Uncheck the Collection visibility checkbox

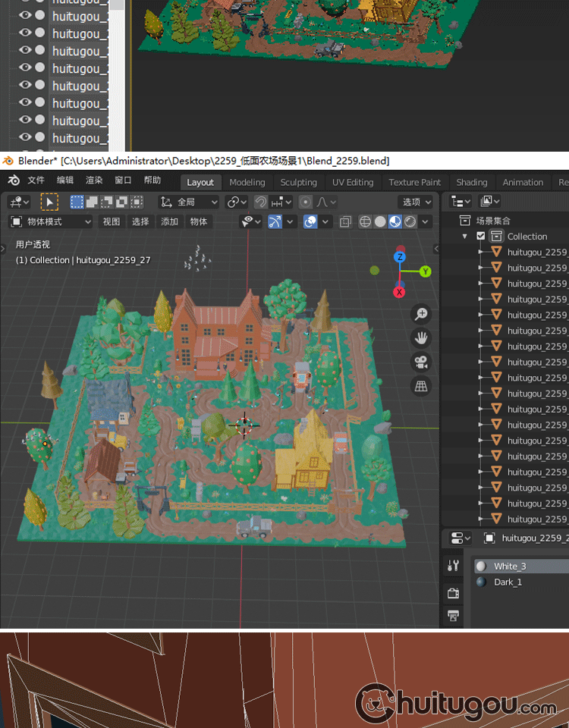pos(480,237)
